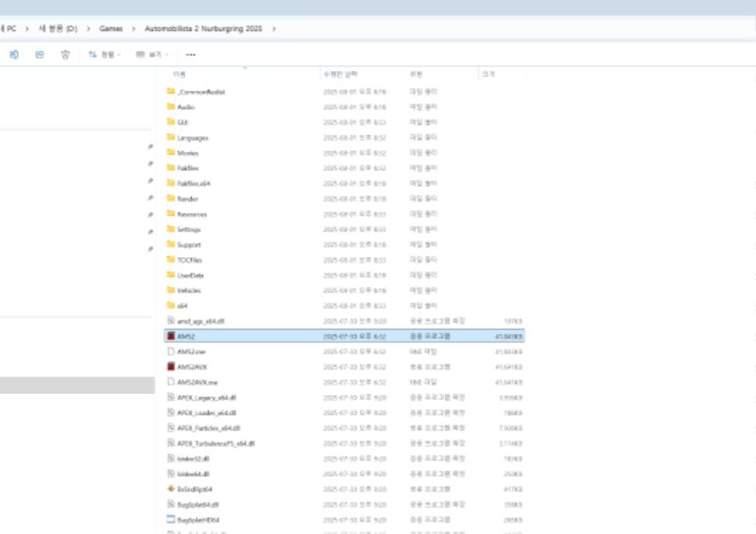Click the binkw64.dll file name
The width and height of the screenshot is (756, 534).
[x=193, y=474]
